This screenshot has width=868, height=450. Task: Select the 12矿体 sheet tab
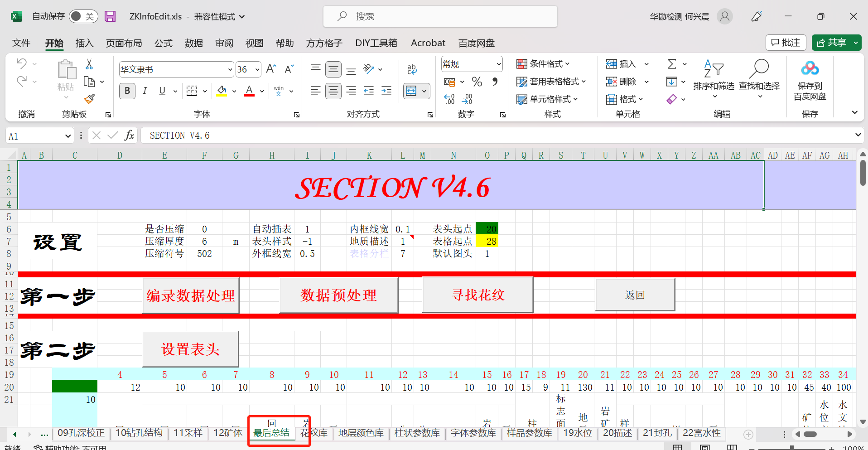click(228, 433)
